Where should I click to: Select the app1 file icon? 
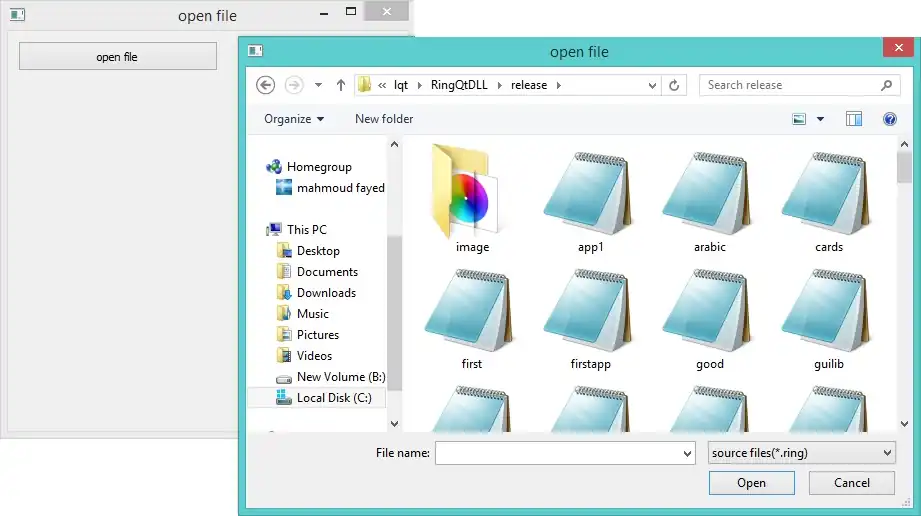[590, 194]
